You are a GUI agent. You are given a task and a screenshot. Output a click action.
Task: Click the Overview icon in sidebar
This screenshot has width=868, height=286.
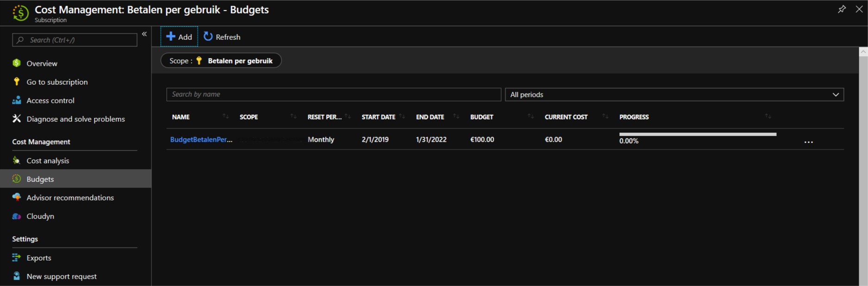(17, 63)
